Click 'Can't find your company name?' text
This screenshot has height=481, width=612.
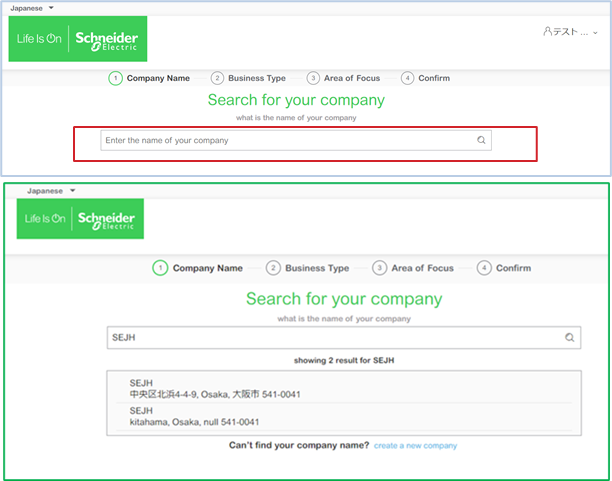[299, 445]
